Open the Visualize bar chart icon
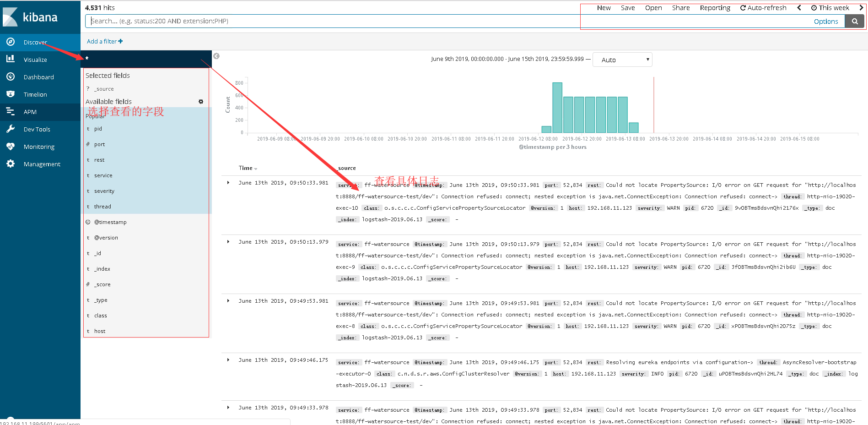868x425 pixels. pos(11,59)
